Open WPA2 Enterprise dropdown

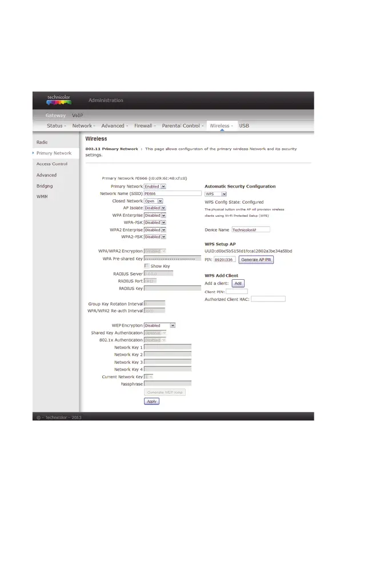point(155,230)
